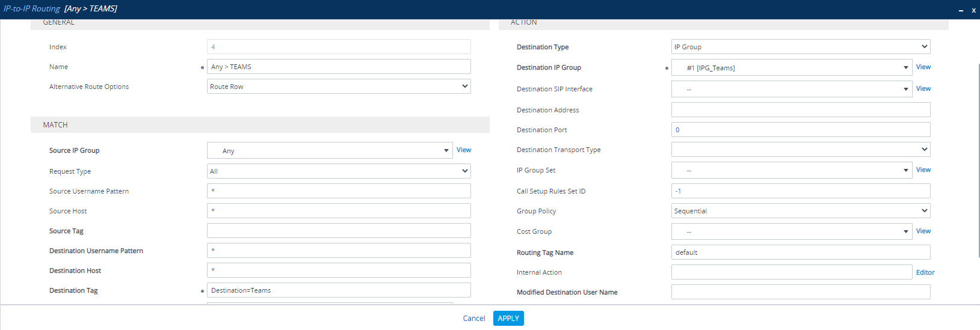This screenshot has height=330, width=980.
Task: Open the Destination Type dropdown
Action: (x=800, y=47)
